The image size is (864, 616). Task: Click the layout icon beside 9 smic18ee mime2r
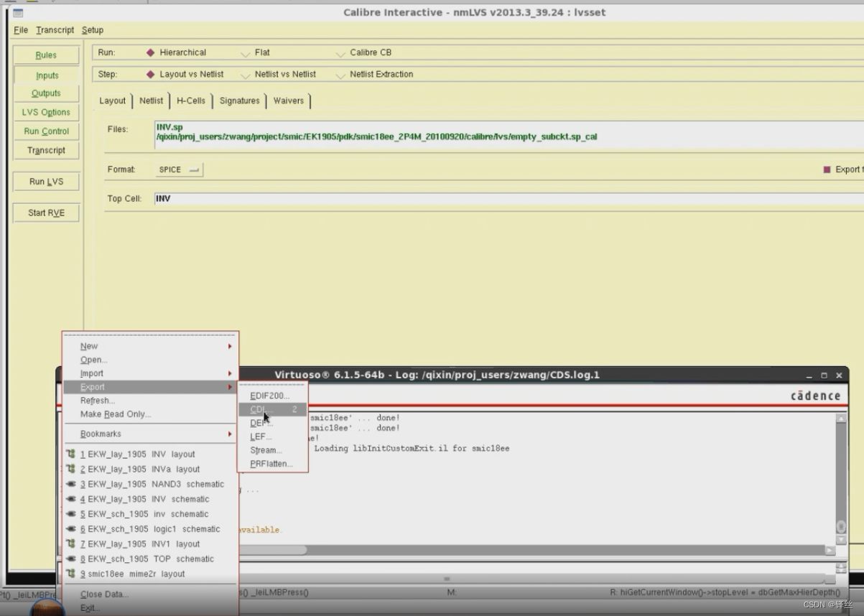pyautogui.click(x=70, y=574)
